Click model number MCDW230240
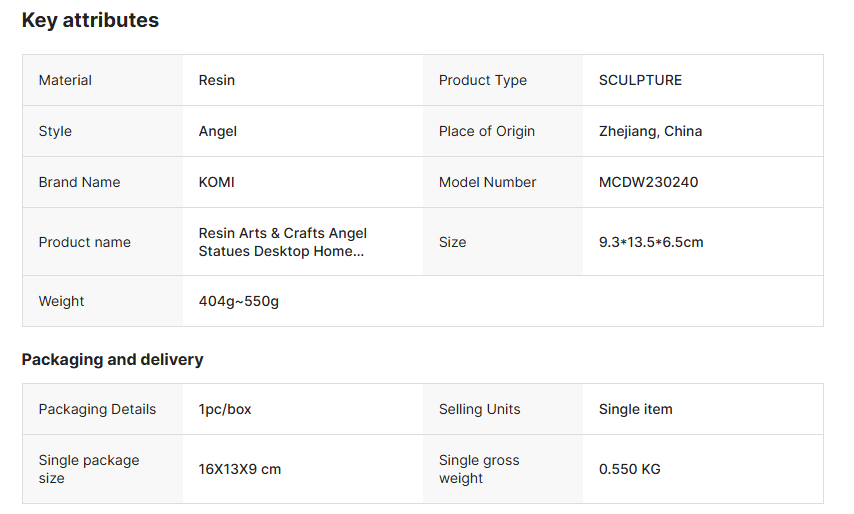 click(x=648, y=182)
